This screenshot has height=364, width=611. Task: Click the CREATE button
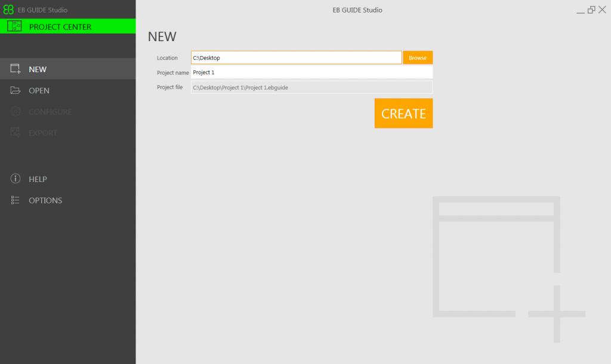404,113
